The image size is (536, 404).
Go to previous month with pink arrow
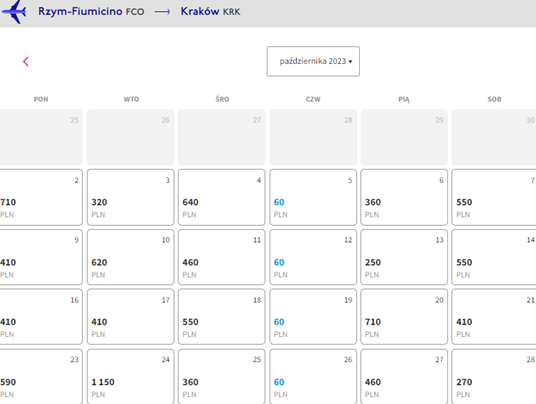pyautogui.click(x=26, y=62)
